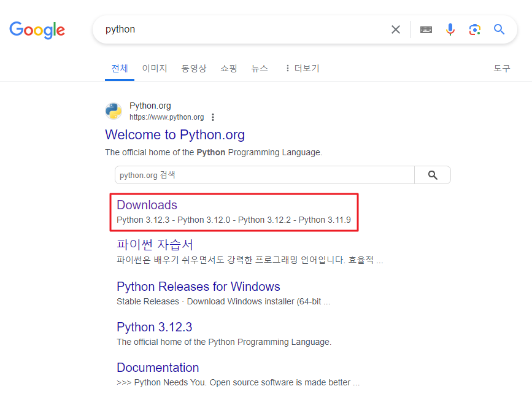
Task: Click 'Stable Releases · Download Windows installer' snippet
Action: (223, 301)
